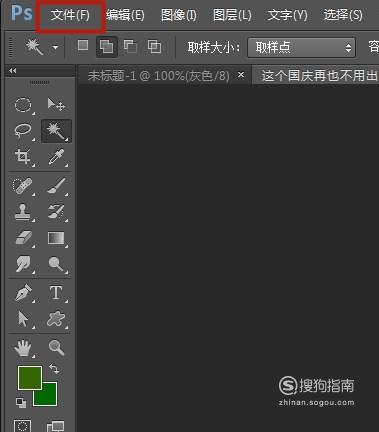The height and width of the screenshot is (432, 379).
Task: Select the Zoom tool
Action: (56, 348)
